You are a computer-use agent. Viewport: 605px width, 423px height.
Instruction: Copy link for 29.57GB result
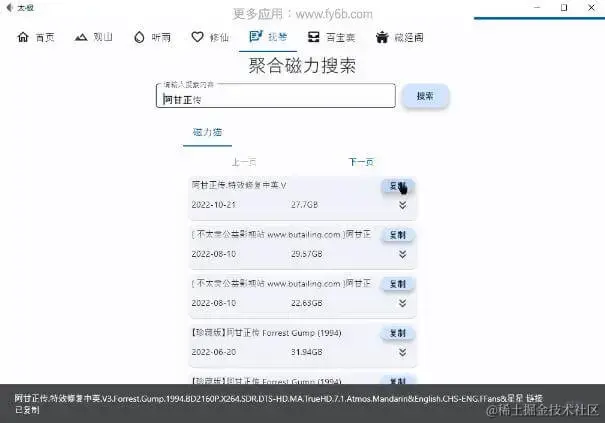pyautogui.click(x=398, y=235)
